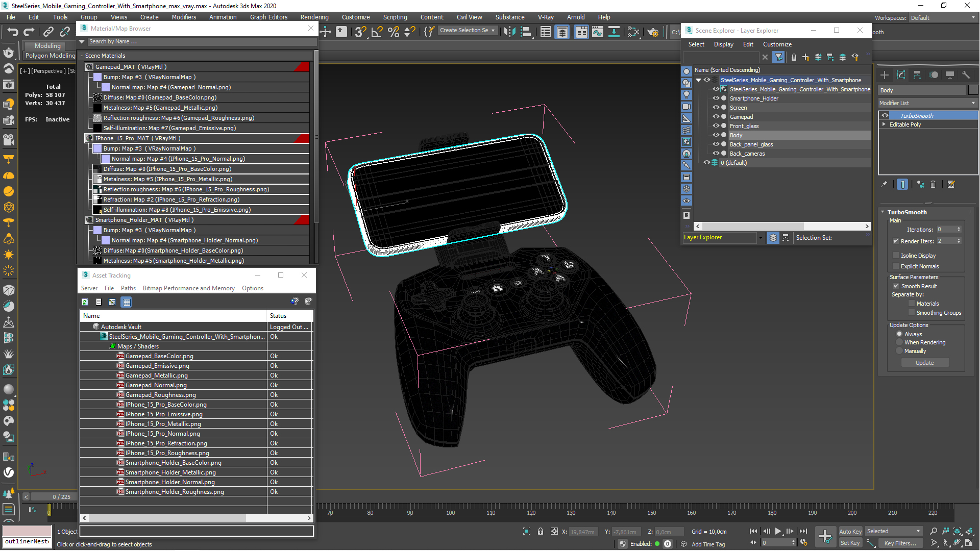Click the Create New Layer icon
Image resolution: width=980 pixels, height=551 pixels.
tap(806, 57)
